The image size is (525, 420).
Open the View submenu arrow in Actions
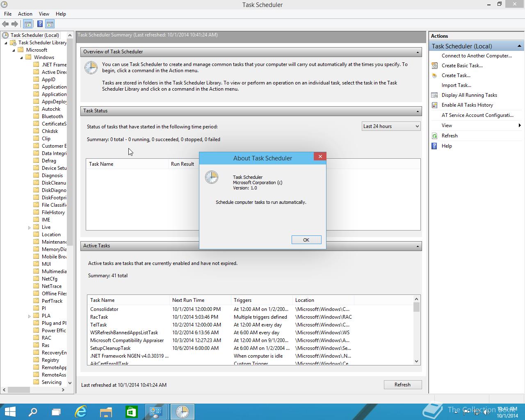click(520, 126)
